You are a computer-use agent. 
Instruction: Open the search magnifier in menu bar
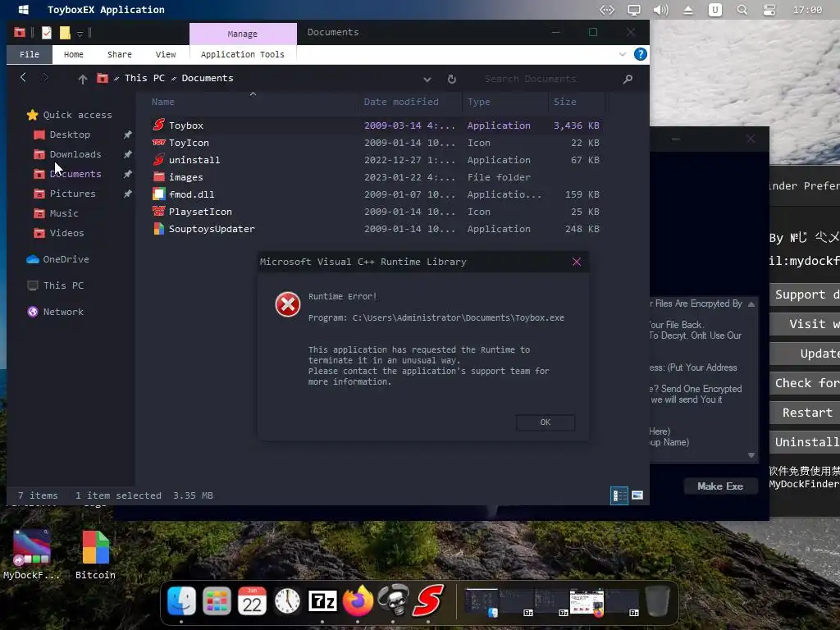(742, 10)
